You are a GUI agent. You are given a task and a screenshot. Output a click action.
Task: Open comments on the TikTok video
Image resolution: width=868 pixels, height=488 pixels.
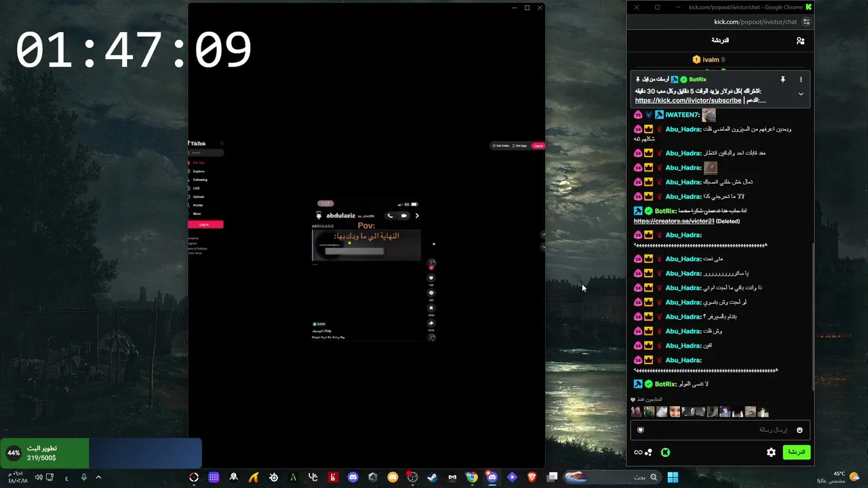click(431, 293)
